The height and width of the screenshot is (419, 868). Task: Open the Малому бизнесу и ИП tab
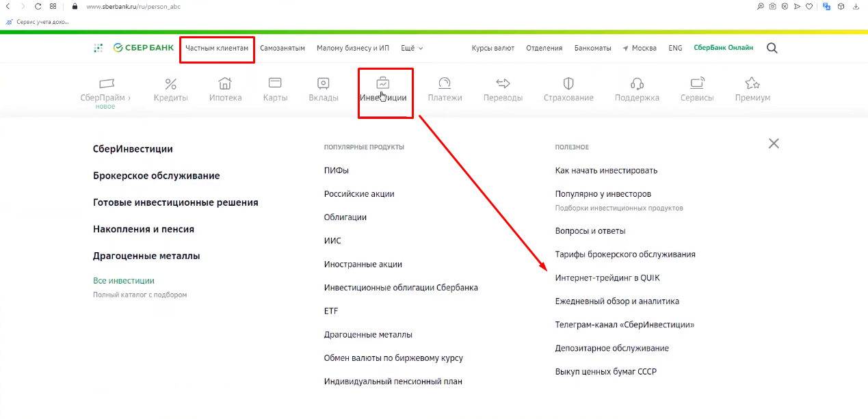click(352, 49)
